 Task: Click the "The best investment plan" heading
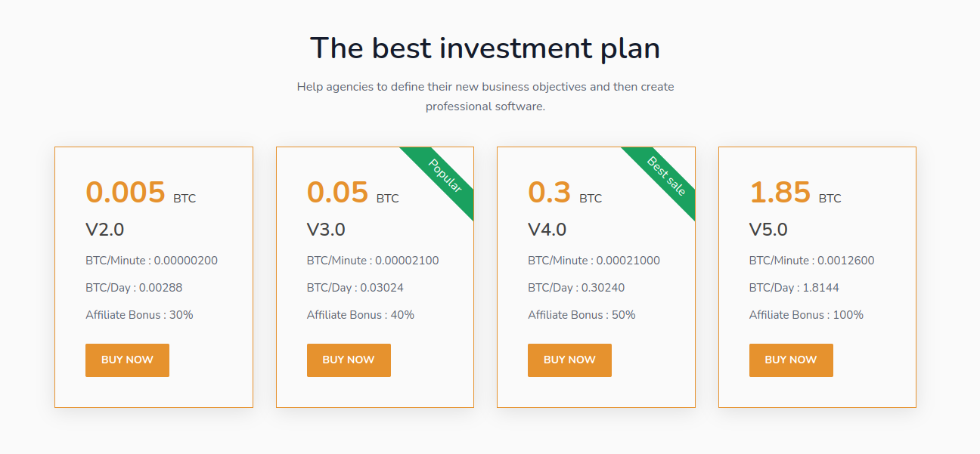[485, 48]
